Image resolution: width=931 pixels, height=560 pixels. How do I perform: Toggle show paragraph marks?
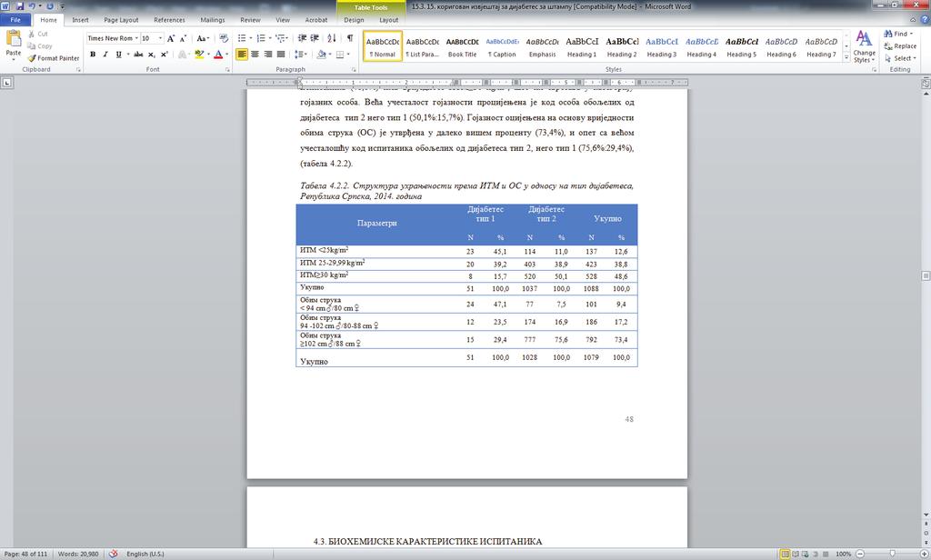click(350, 38)
